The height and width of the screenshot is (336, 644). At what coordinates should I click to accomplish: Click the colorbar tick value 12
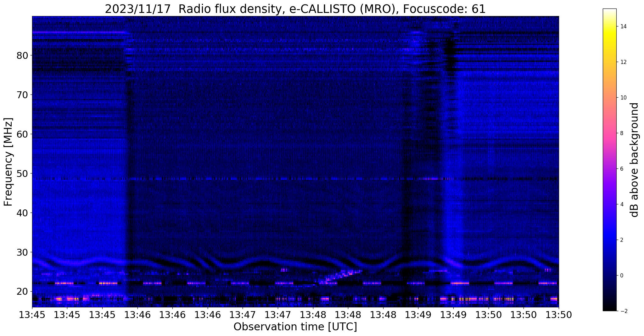tap(623, 62)
